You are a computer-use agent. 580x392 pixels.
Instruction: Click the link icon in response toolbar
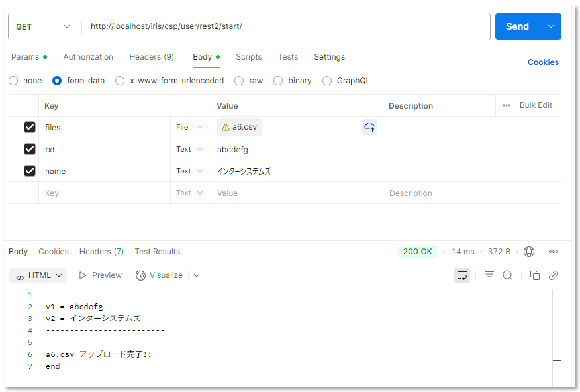tap(554, 275)
